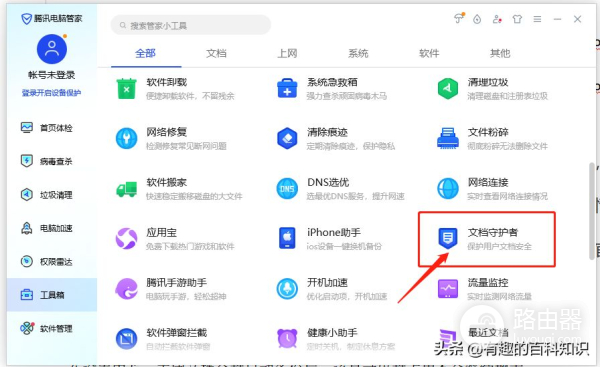Switch to the 其他 tab
The width and height of the screenshot is (600, 367).
(x=500, y=53)
